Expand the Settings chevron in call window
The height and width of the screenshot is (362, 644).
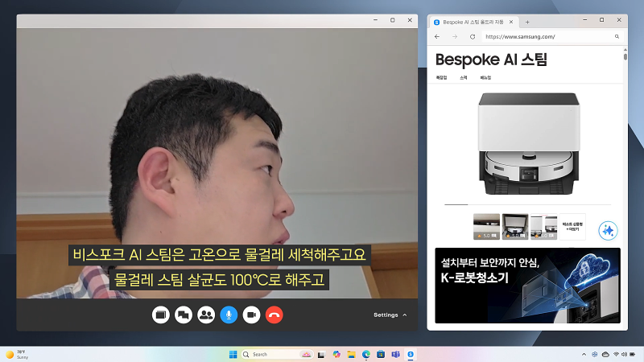pyautogui.click(x=405, y=315)
